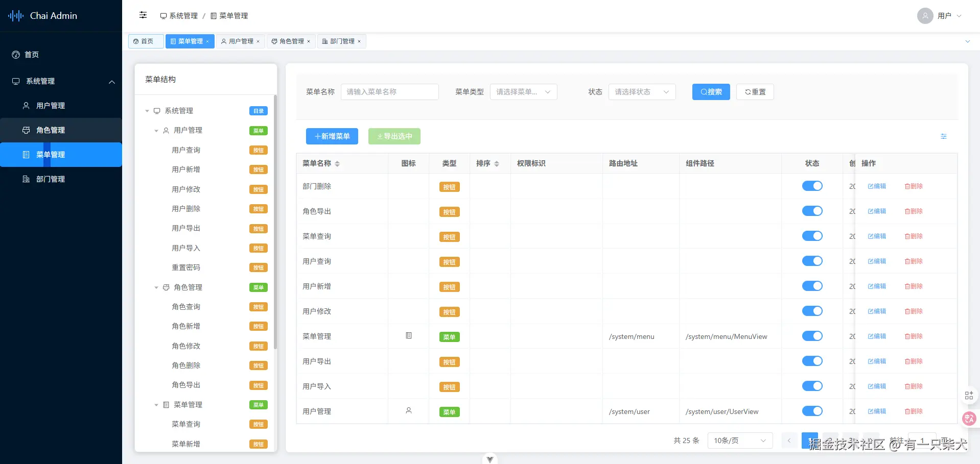Sort by 菜单名称 column arrows

[x=337, y=164]
